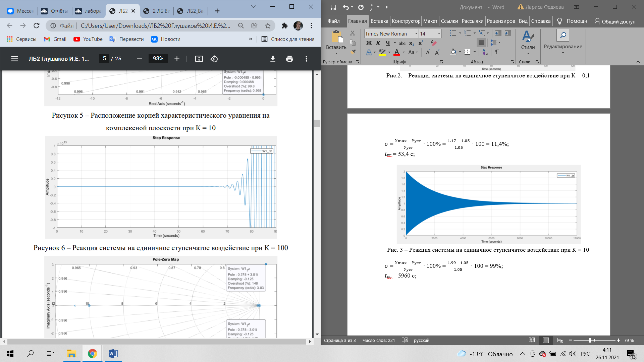Increase font size icon in Word

(x=428, y=52)
